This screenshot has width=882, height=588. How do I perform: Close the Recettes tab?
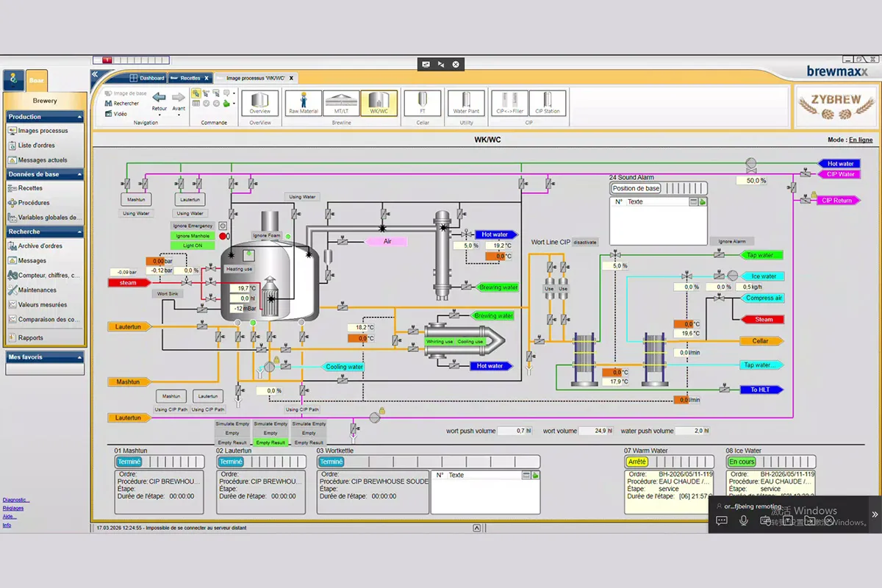207,78
